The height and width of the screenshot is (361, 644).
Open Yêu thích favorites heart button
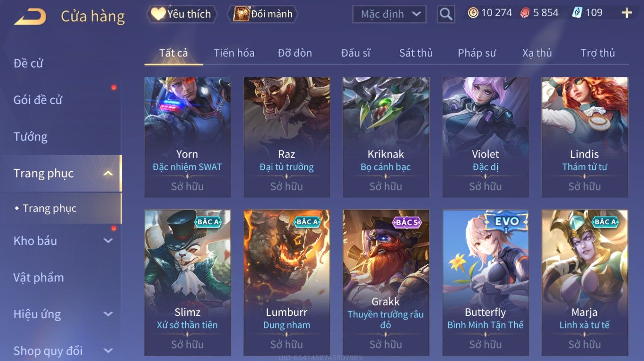pyautogui.click(x=181, y=14)
